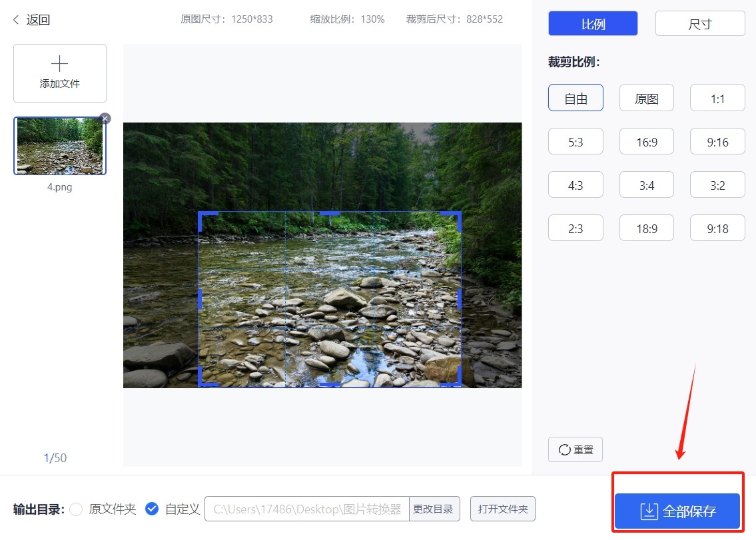The width and height of the screenshot is (756, 540).
Task: Click 全部保存 to save all
Action: point(677,511)
